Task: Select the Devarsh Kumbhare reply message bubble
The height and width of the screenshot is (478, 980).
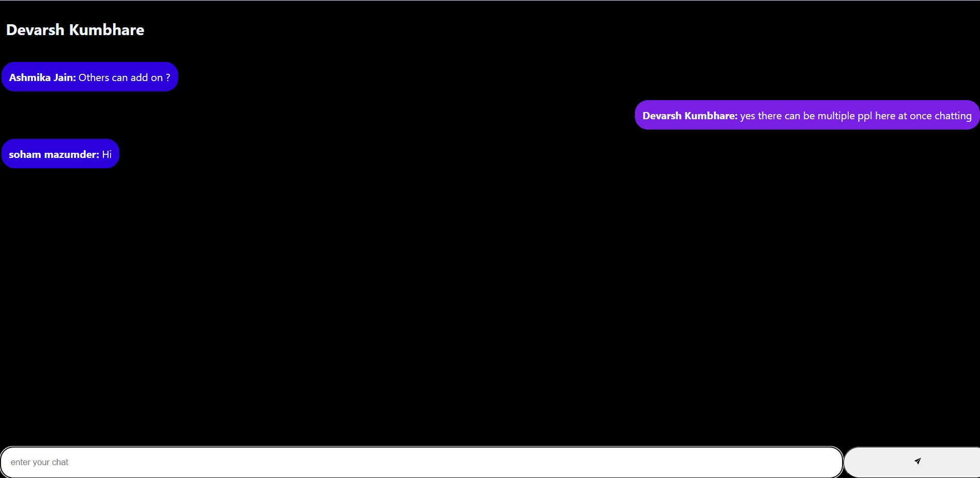Action: 807,115
